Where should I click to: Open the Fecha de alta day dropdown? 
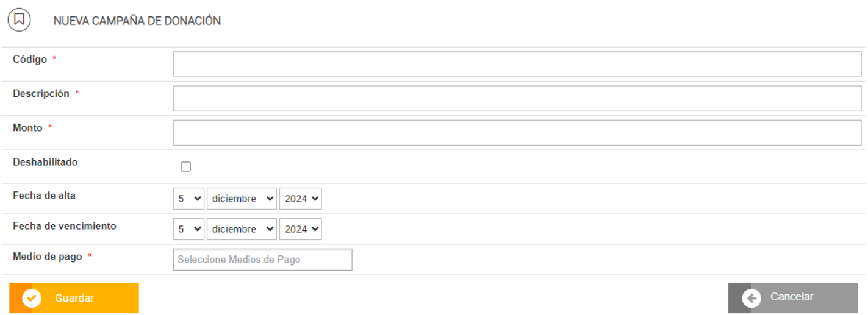(188, 199)
